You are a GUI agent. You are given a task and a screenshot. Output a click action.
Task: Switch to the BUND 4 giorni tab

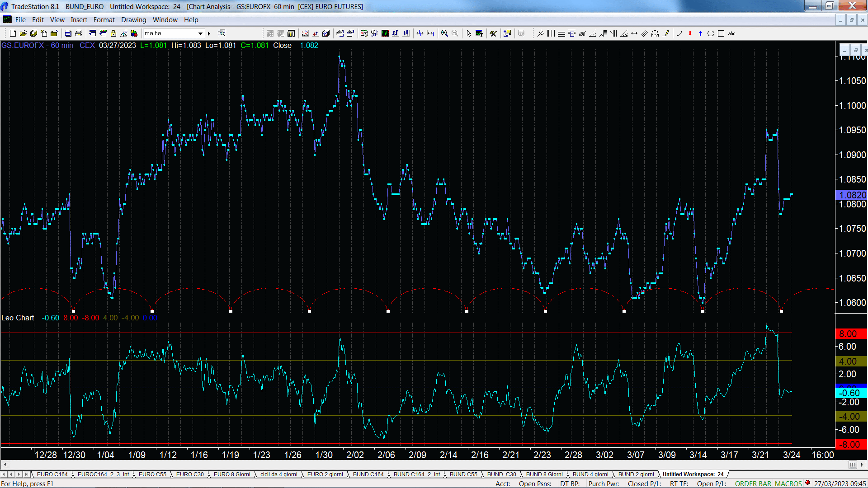click(590, 474)
